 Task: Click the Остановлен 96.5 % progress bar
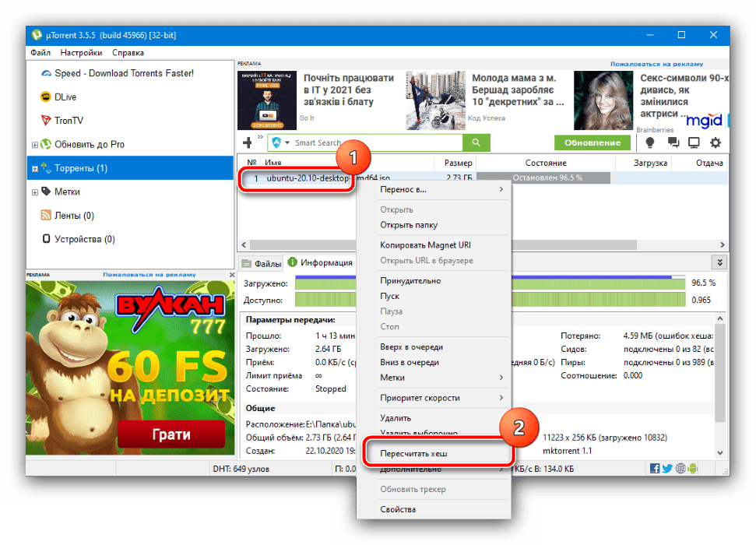point(543,178)
